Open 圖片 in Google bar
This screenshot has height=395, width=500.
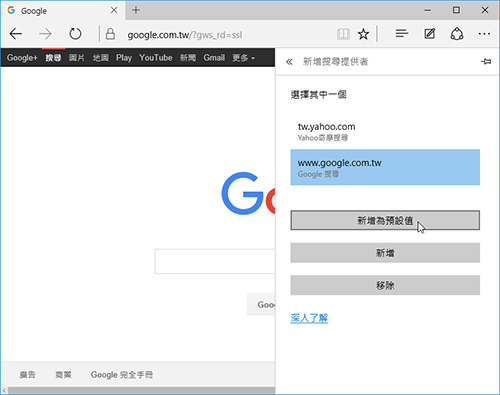[77, 58]
